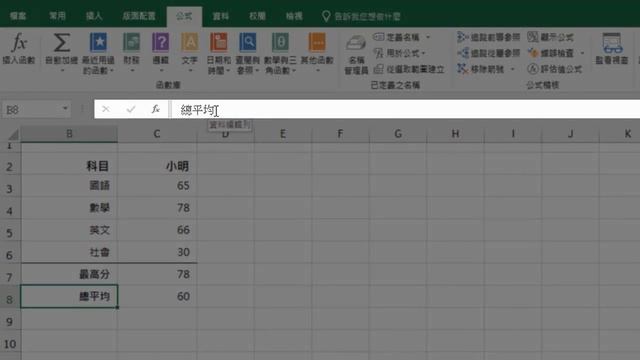Select cell with value 65
Viewport: 640px width, 360px height.
tap(157, 186)
